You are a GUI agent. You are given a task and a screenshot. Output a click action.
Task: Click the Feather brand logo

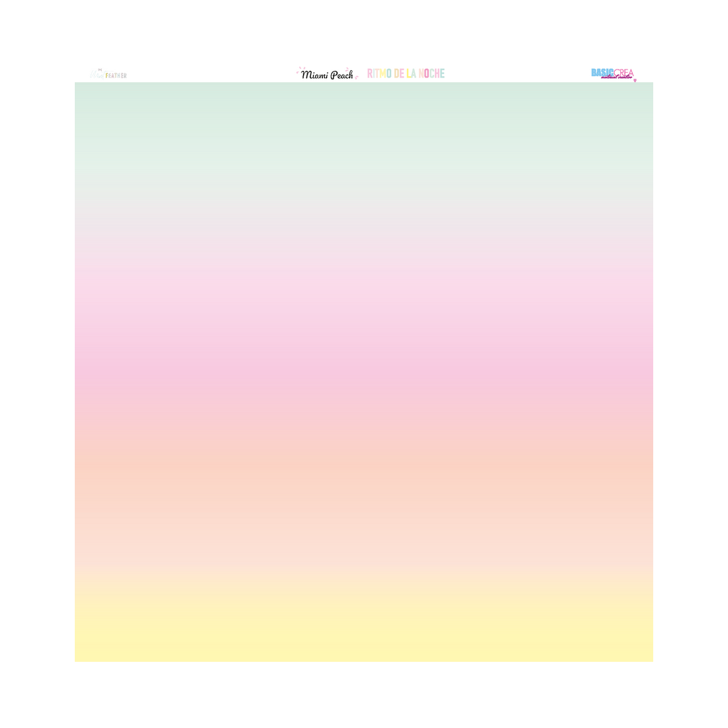[109, 75]
